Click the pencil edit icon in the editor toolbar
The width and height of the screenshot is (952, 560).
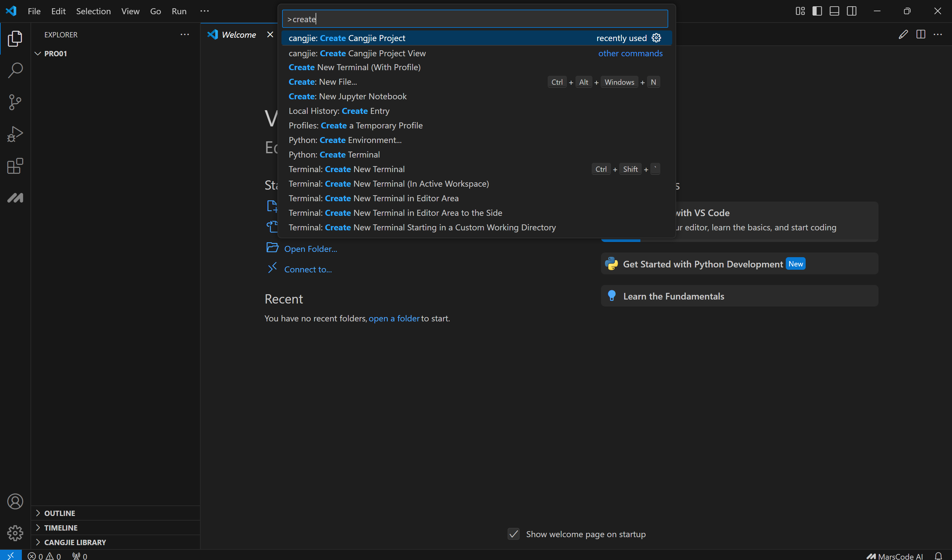tap(903, 34)
